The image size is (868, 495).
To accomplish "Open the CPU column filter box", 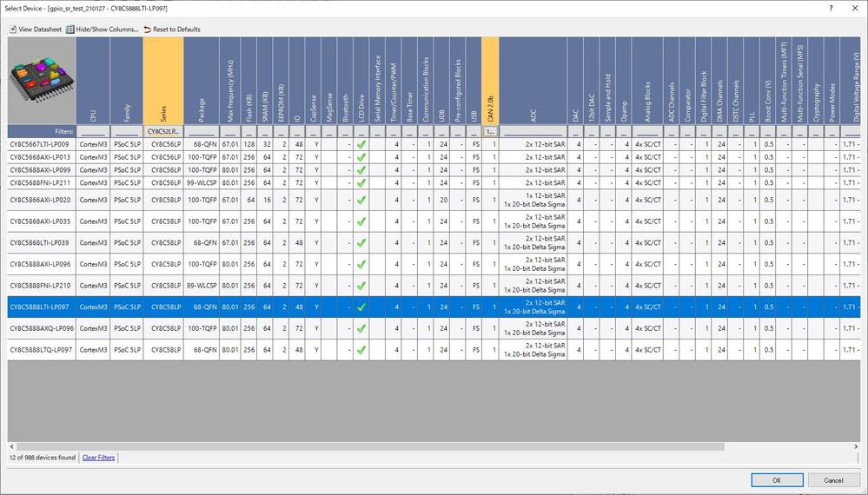I will pos(92,131).
